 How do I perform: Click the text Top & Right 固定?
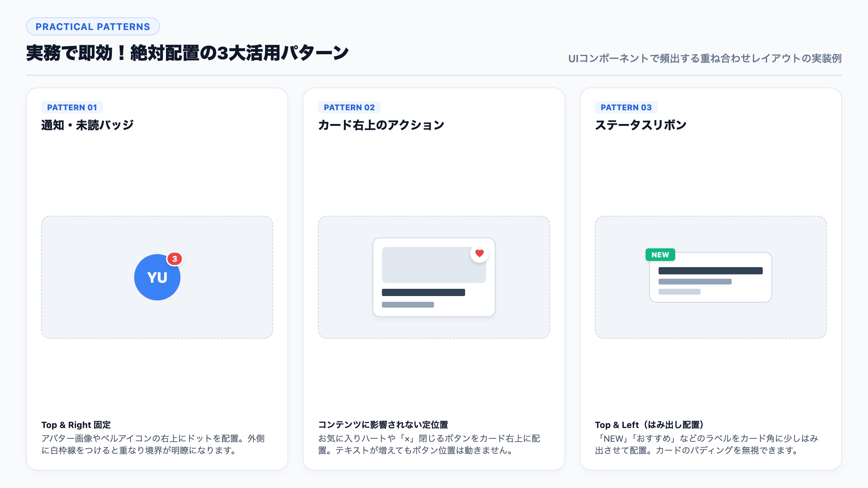click(x=76, y=425)
